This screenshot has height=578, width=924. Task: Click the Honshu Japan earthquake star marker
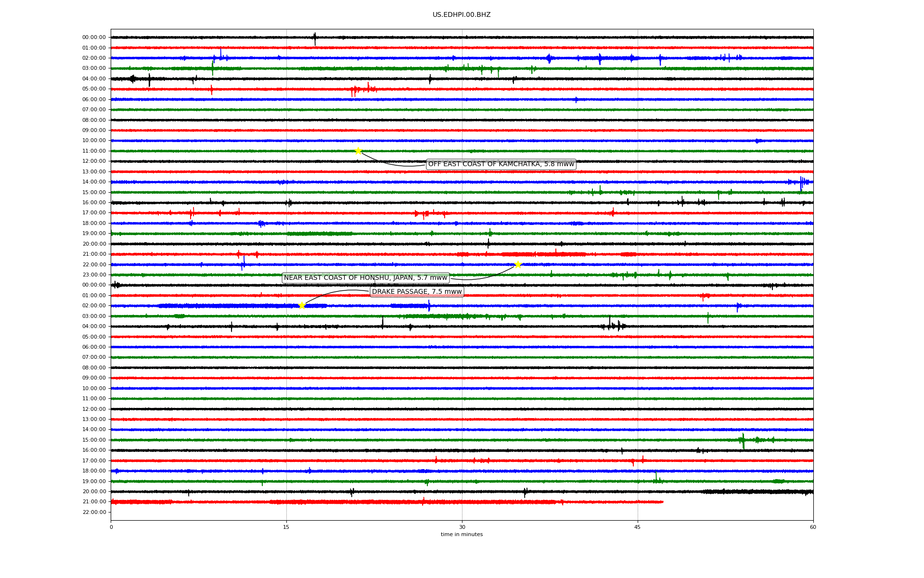[x=518, y=264]
